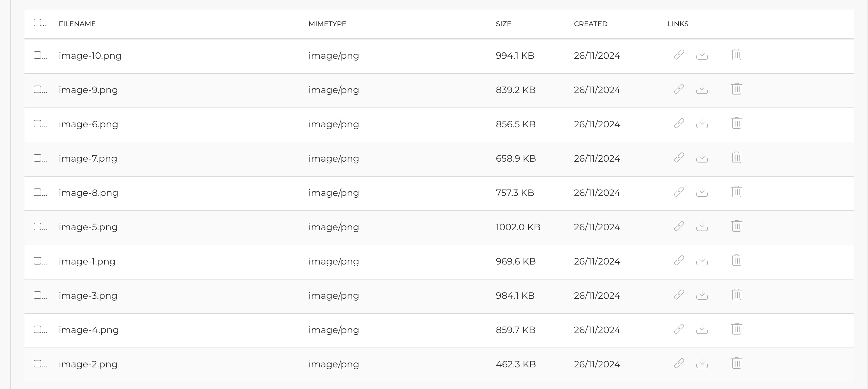Download image-9.png
Screen dimensions: 868x389
(x=702, y=90)
